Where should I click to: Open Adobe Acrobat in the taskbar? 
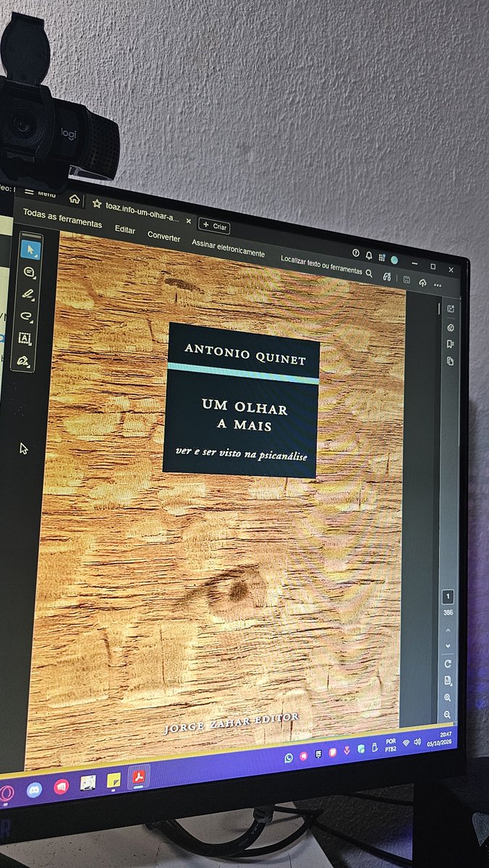pos(138,777)
